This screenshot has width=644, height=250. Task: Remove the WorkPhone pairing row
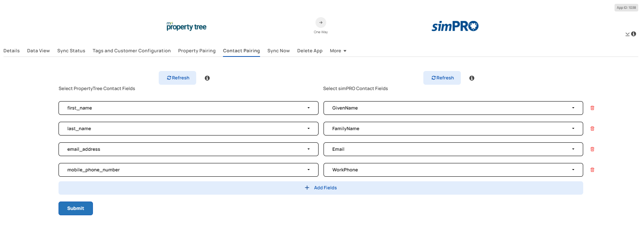click(592, 170)
